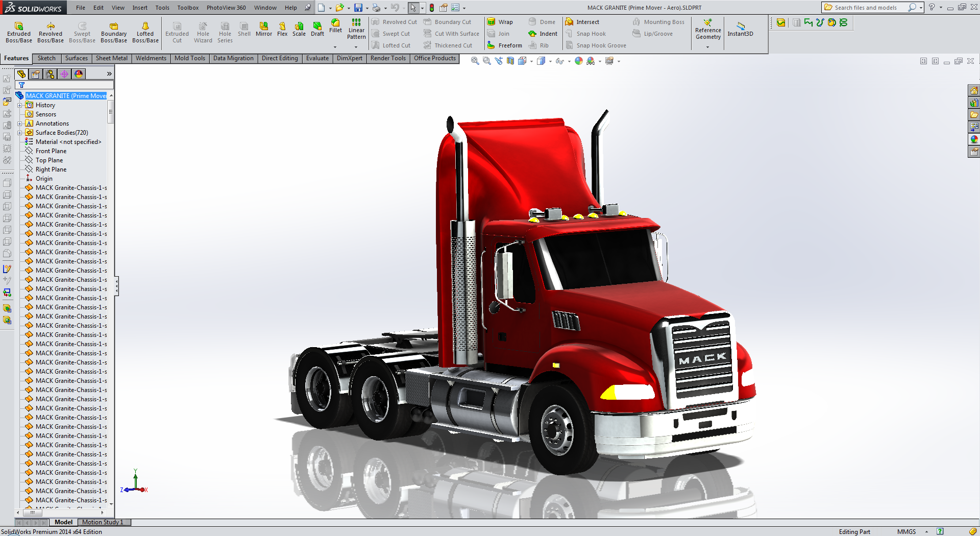Click the Save toolbar icon
Image resolution: width=980 pixels, height=536 pixels.
(x=358, y=8)
